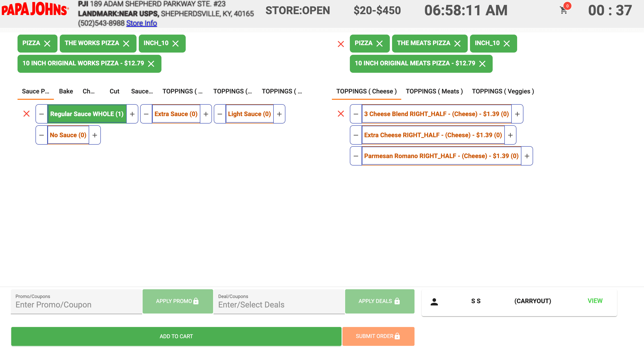Click red X beside 3 Cheese Blend row
The height and width of the screenshot is (349, 644).
[x=341, y=114]
